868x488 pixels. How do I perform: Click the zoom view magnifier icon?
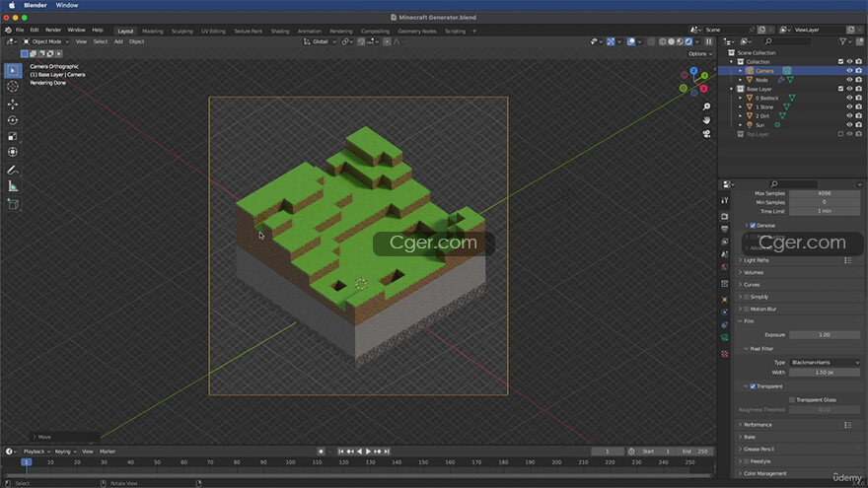tap(706, 106)
